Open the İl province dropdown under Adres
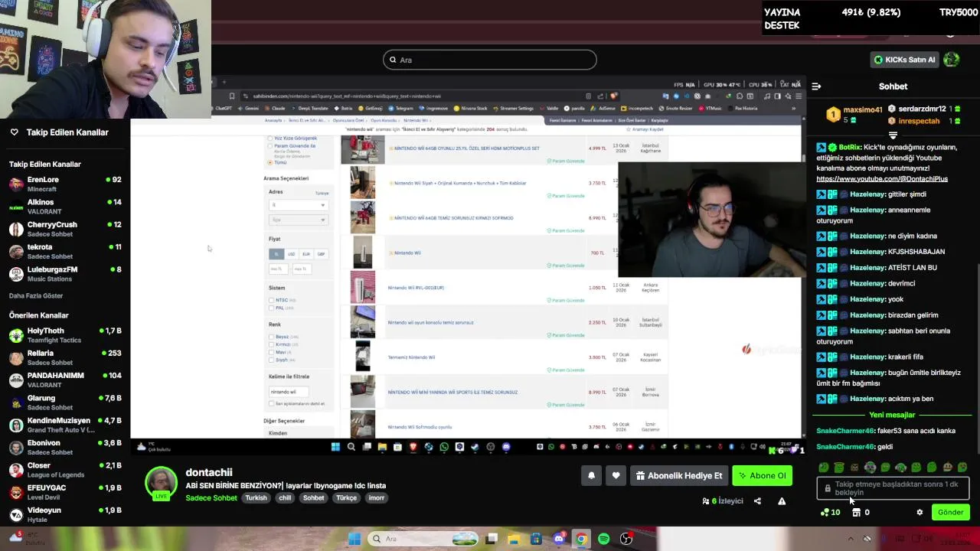Viewport: 980px width, 551px height. click(298, 205)
